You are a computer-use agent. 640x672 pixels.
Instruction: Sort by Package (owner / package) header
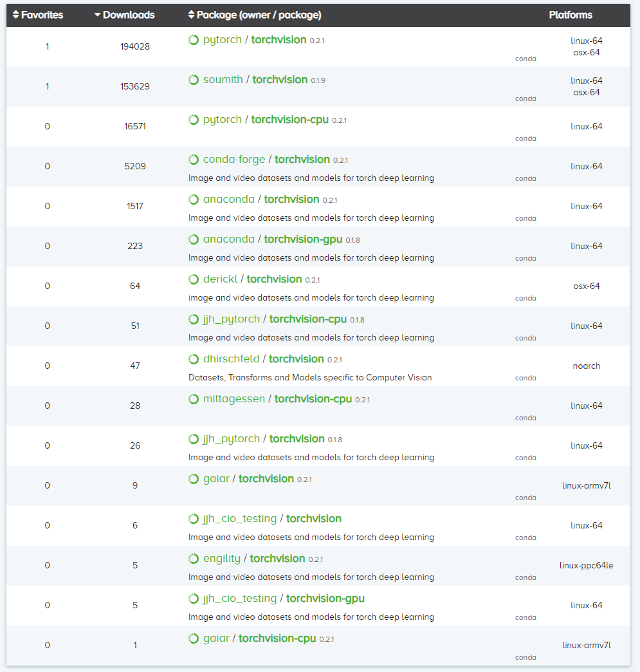255,15
